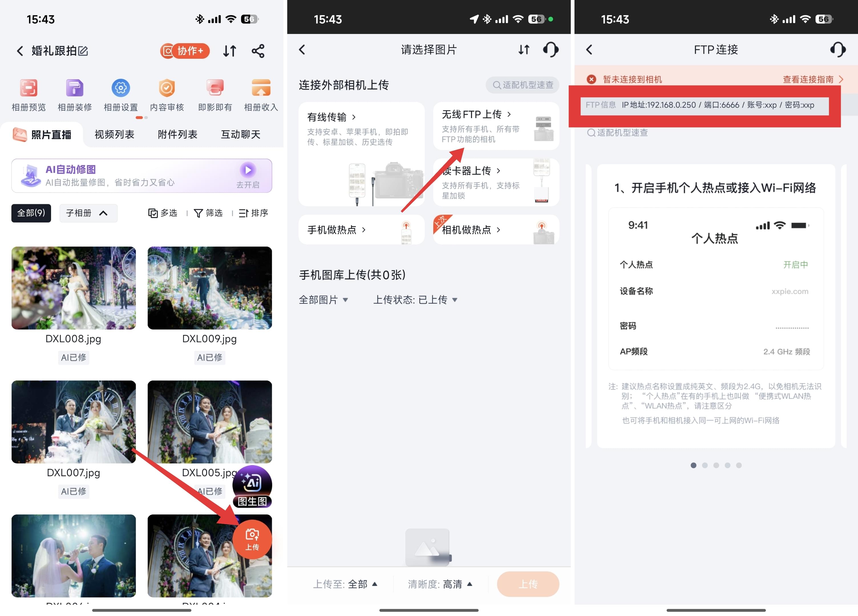Open 查看连接指南 link
The image size is (858, 616).
813,79
